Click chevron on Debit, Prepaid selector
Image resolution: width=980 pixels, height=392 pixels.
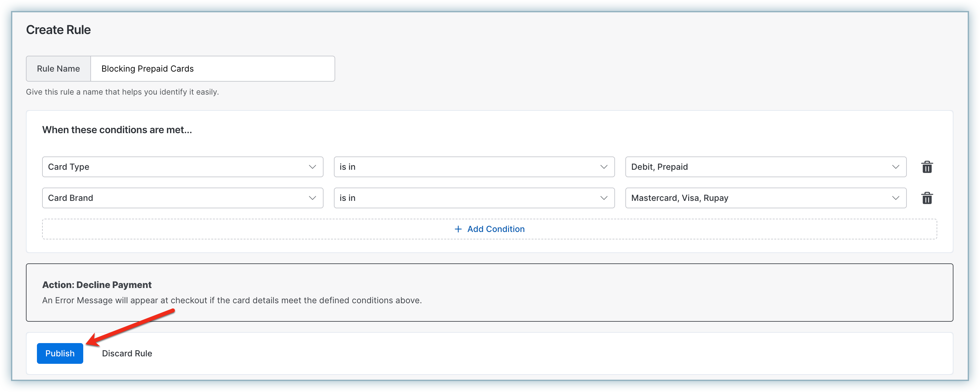[x=895, y=167]
